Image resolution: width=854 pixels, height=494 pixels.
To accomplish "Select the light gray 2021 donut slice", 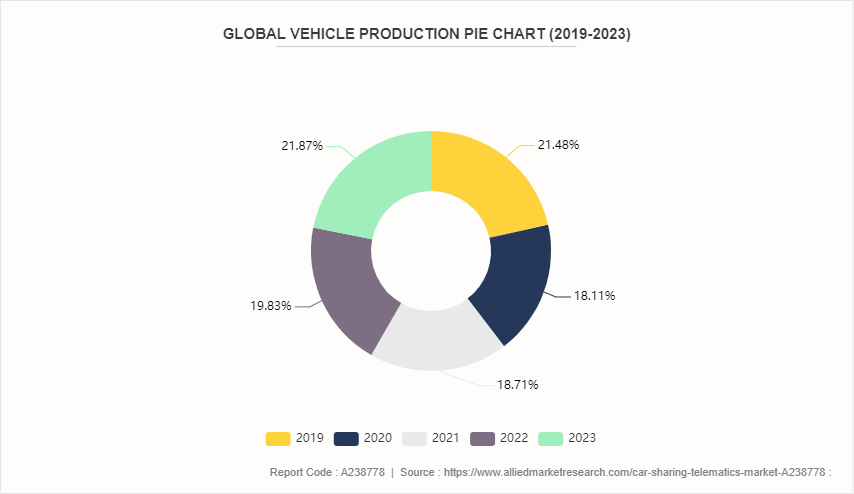I will [x=433, y=340].
